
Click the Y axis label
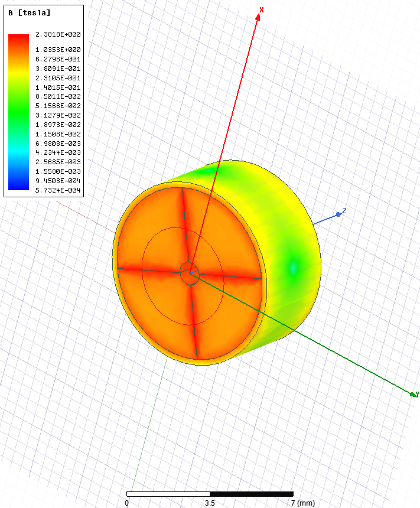[417, 394]
